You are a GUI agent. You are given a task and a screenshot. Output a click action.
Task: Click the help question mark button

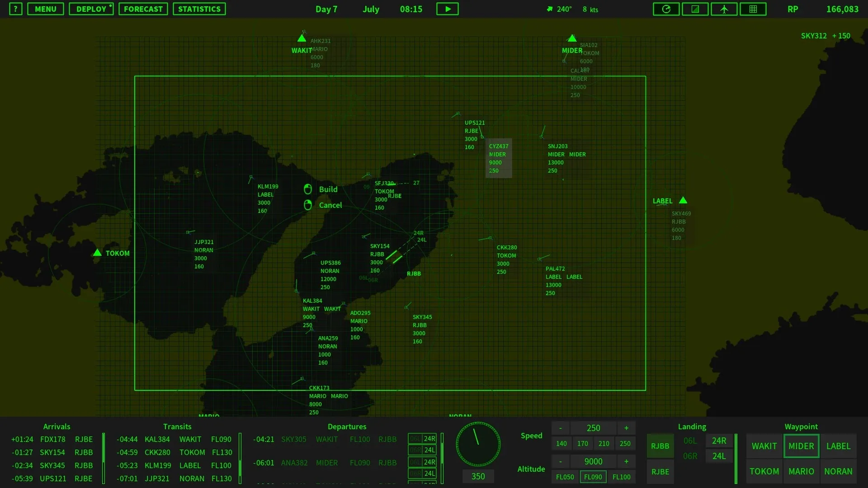(15, 9)
